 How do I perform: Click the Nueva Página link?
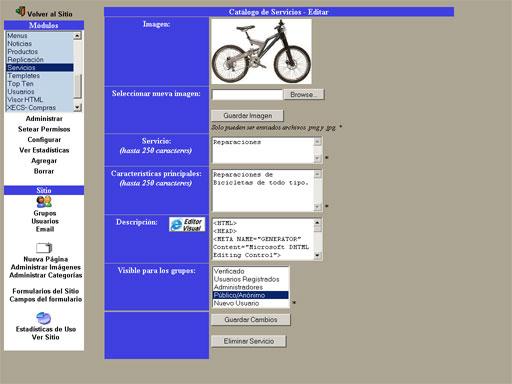tap(46, 259)
